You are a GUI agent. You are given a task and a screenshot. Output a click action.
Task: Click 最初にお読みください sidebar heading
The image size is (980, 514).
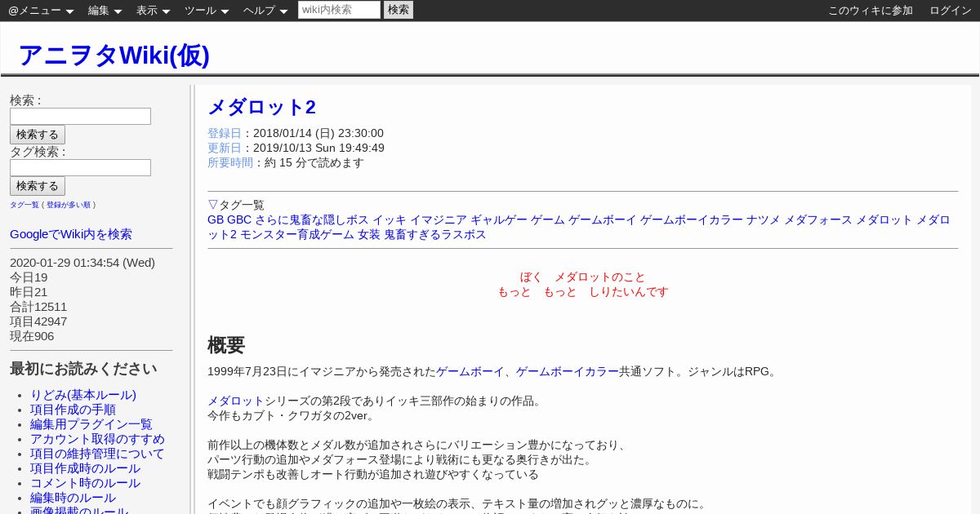coord(83,369)
